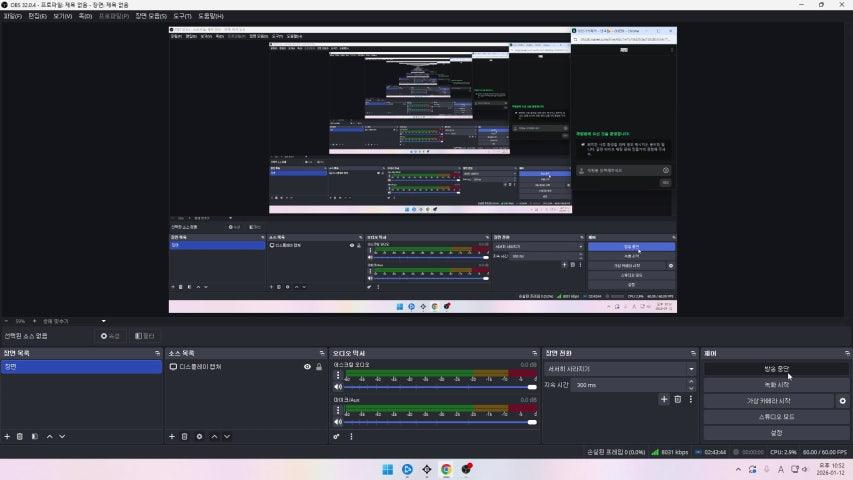Click the 녹화 시작 button
The height and width of the screenshot is (480, 853).
776,384
